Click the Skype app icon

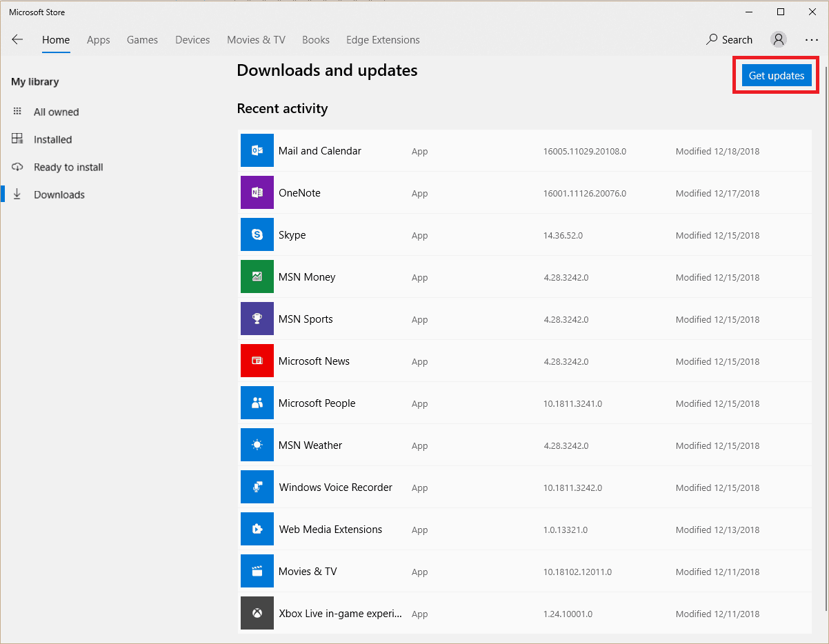(257, 234)
